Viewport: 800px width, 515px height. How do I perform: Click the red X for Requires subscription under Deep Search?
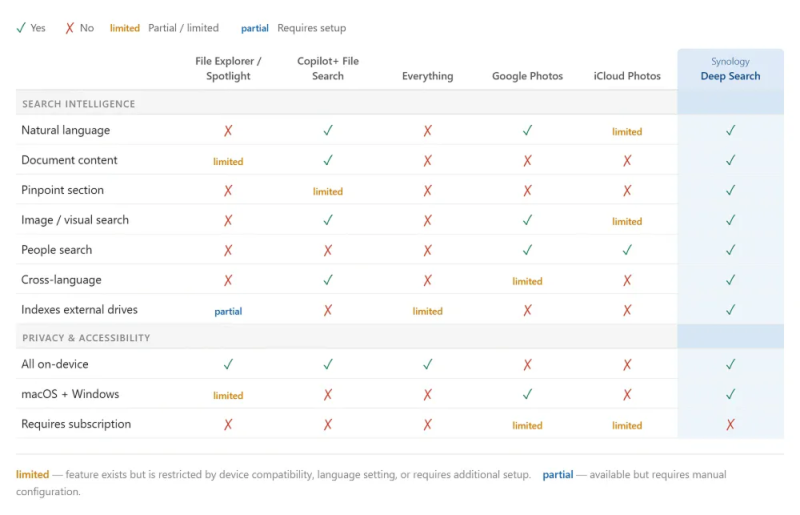731,424
